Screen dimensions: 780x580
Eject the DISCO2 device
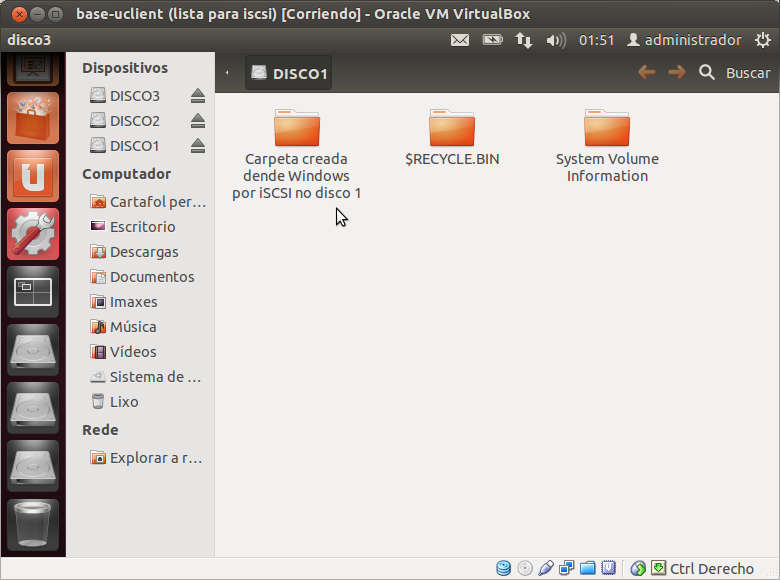click(x=197, y=120)
